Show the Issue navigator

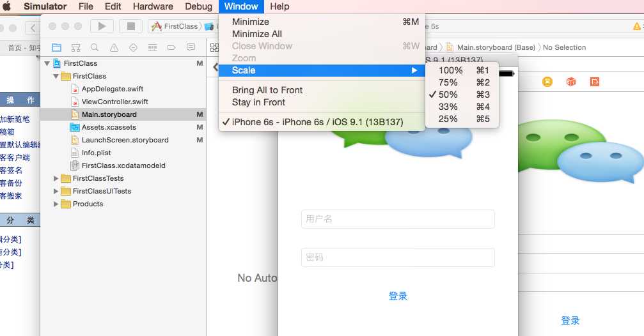[x=114, y=48]
